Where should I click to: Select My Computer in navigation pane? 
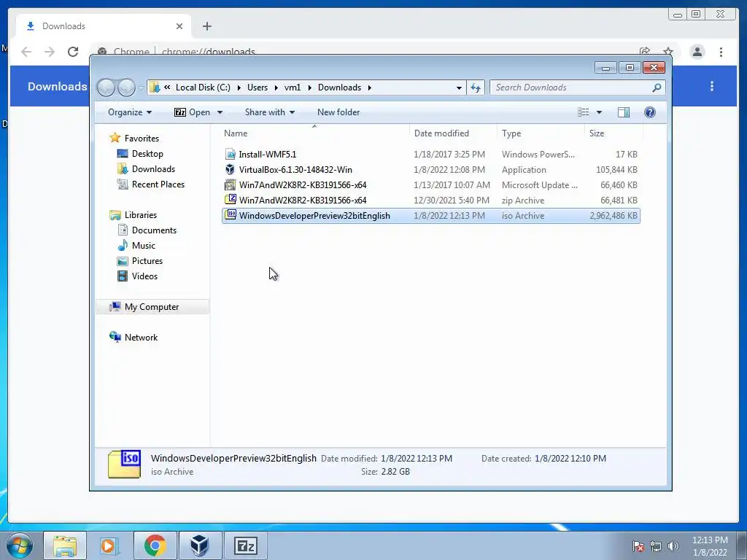pos(152,307)
